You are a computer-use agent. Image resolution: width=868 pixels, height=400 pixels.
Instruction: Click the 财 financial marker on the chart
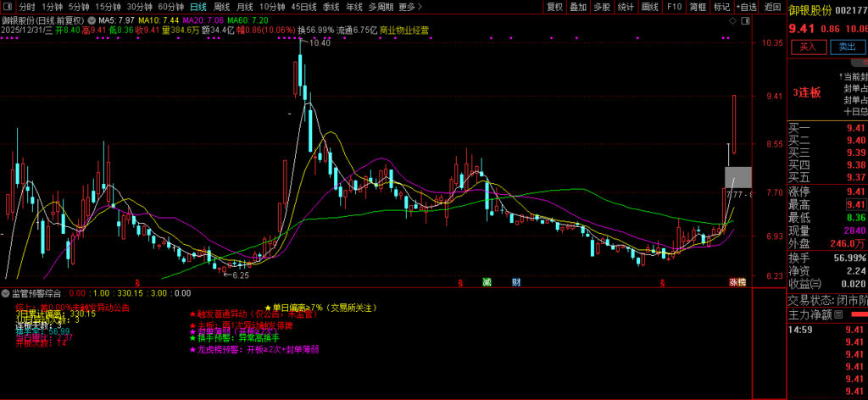(516, 281)
